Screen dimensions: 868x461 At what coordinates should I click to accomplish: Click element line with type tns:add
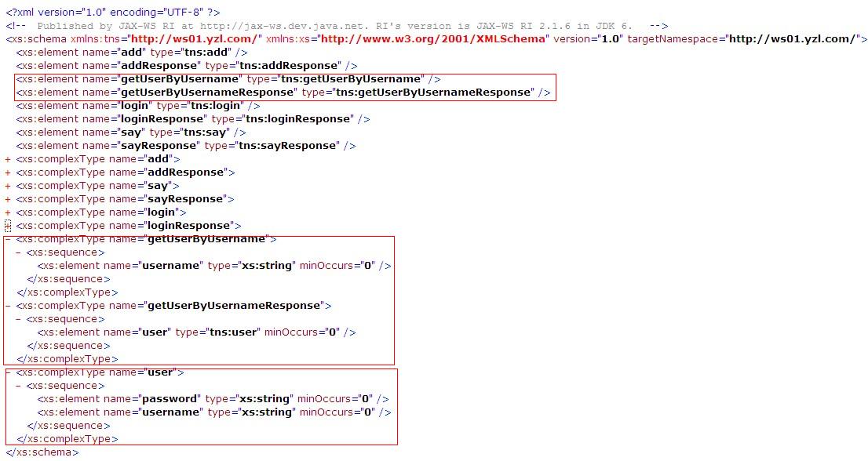click(132, 53)
